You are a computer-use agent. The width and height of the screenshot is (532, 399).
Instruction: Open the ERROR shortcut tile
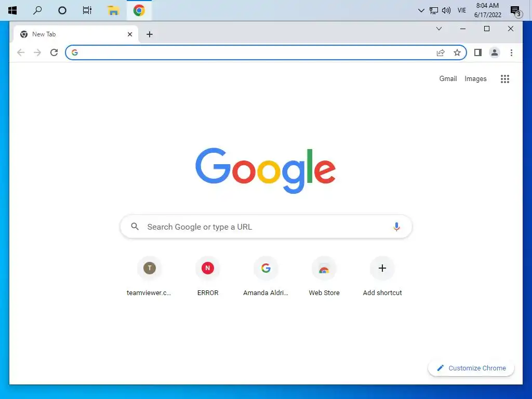pos(208,277)
